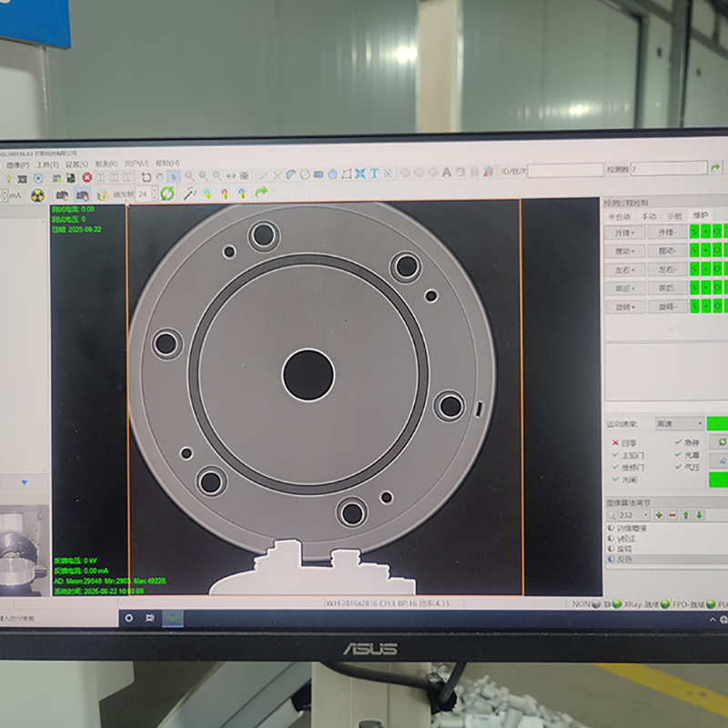Screen dimensions: 728x728
Task: Click the yellow radiation X-ray icon
Action: [37, 196]
